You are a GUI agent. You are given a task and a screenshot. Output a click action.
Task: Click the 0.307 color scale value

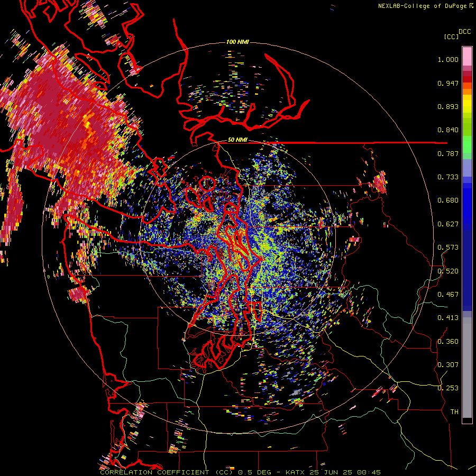coord(448,365)
